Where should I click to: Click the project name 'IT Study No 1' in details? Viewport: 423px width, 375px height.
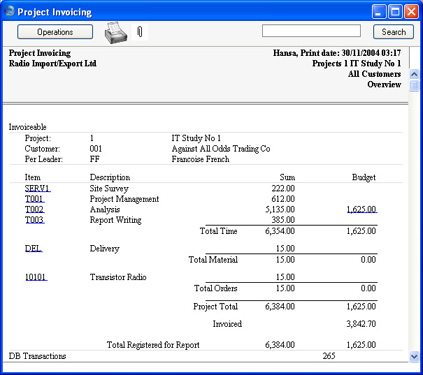tap(196, 138)
